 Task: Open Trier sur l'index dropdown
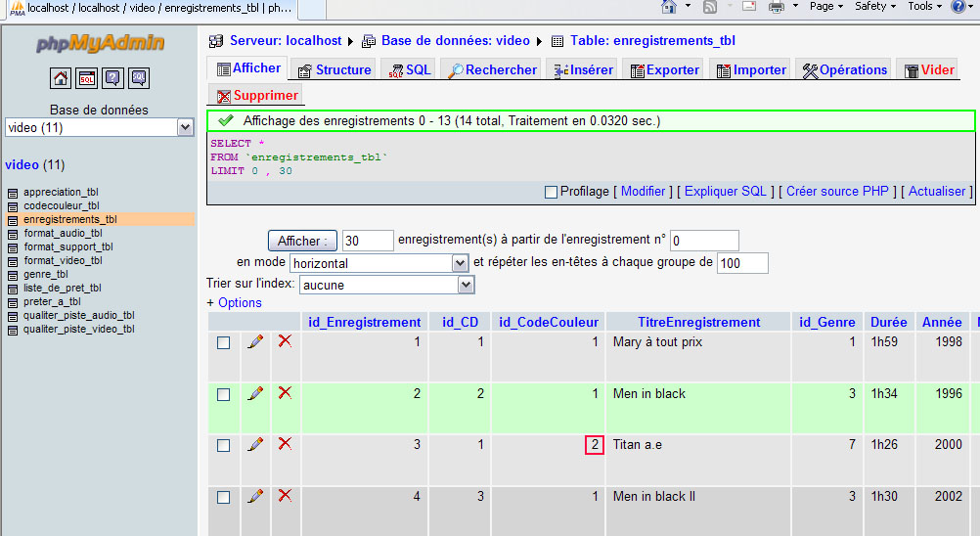tap(387, 285)
